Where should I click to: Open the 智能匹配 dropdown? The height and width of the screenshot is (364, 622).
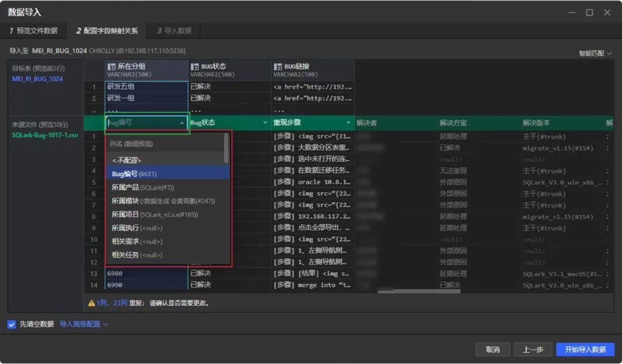(x=595, y=53)
